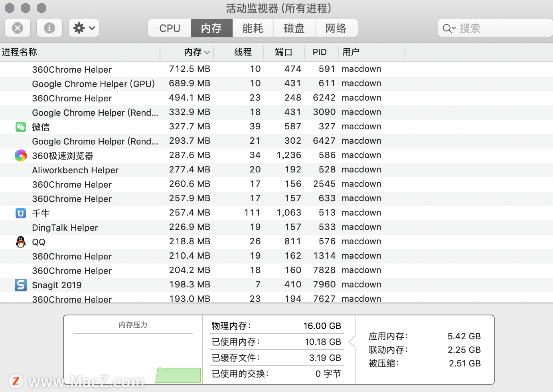
Task: Switch to the 磁盘 tab
Action: (294, 28)
